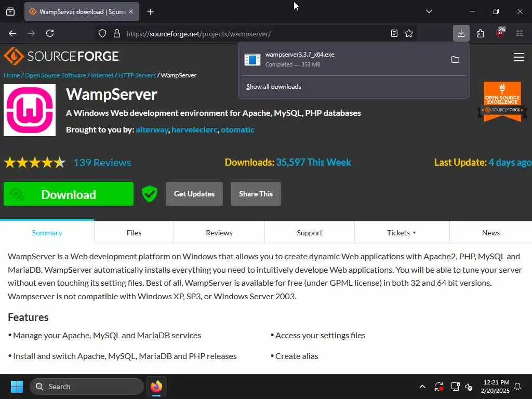Click muted volume tray icon
532x399 pixels.
pyautogui.click(x=469, y=387)
